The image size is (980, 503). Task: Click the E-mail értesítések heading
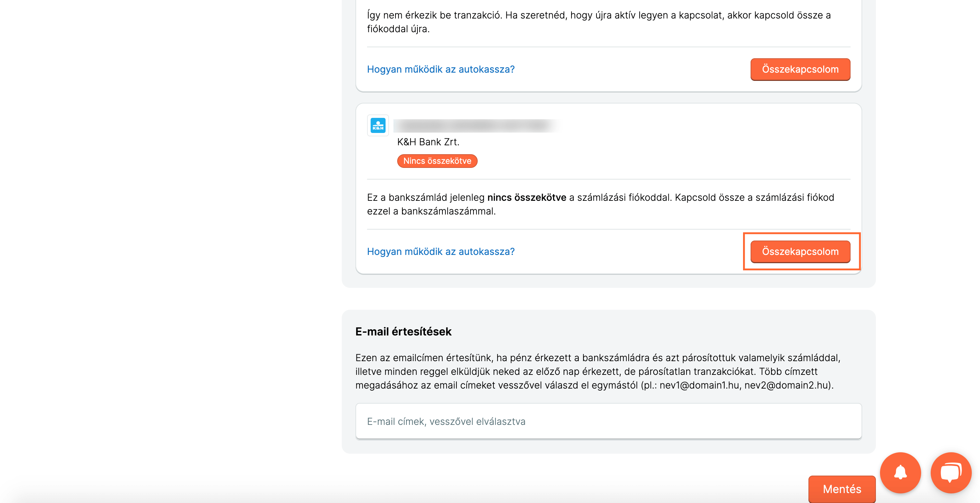click(403, 332)
